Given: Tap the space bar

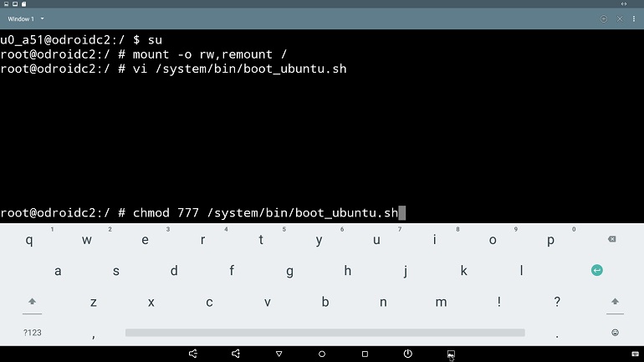Looking at the screenshot, I should pos(325,333).
